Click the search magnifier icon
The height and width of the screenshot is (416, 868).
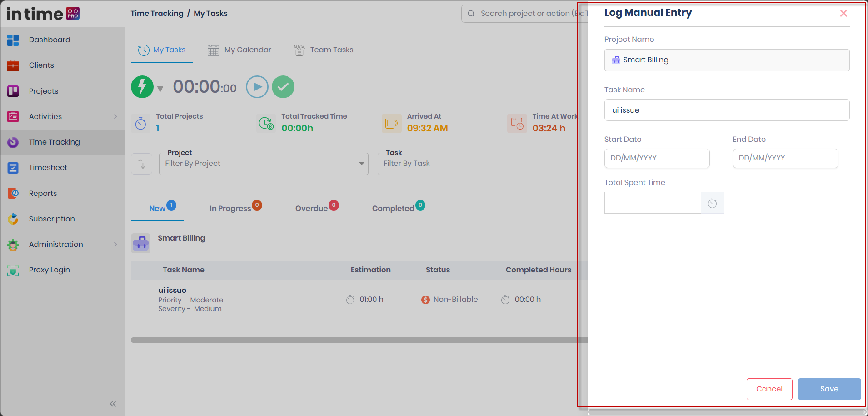(471, 14)
